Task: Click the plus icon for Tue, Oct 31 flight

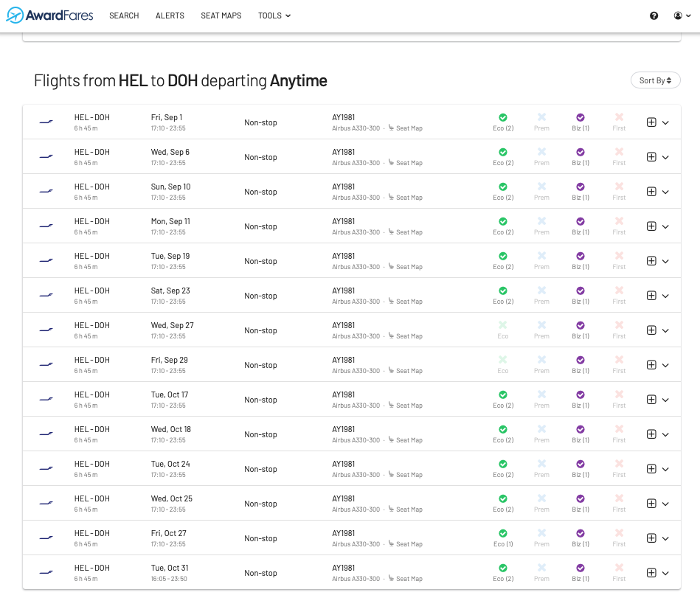Action: [x=651, y=573]
